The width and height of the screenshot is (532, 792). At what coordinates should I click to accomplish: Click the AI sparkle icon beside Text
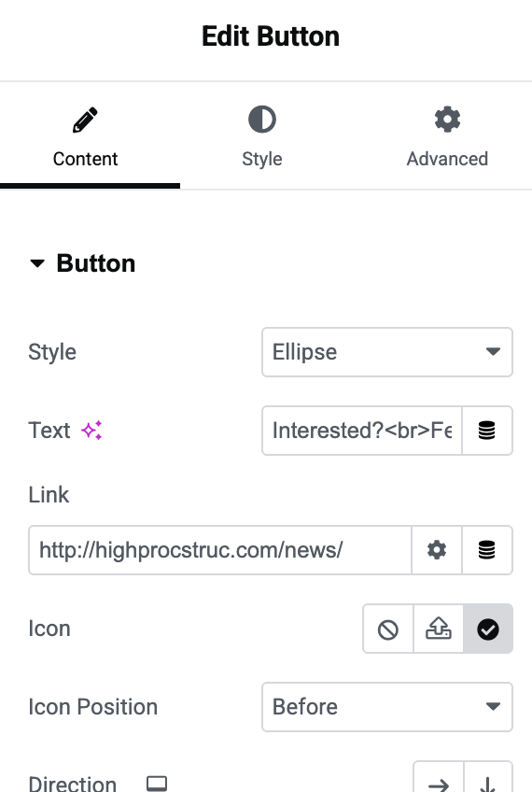coord(91,431)
